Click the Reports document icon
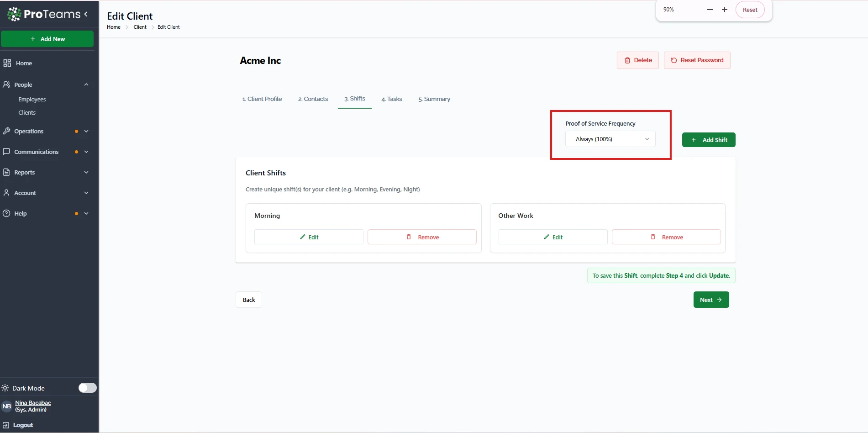This screenshot has height=433, width=868. point(6,172)
